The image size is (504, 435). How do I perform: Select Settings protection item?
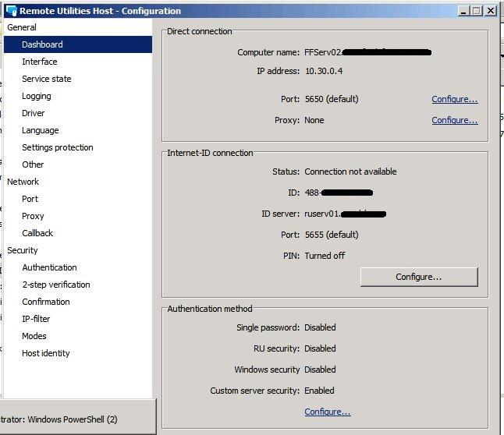coord(57,147)
